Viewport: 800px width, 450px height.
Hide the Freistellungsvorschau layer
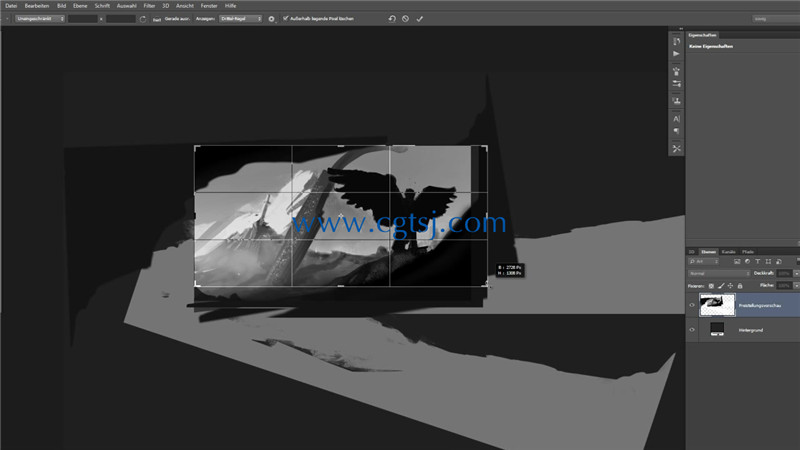[692, 305]
